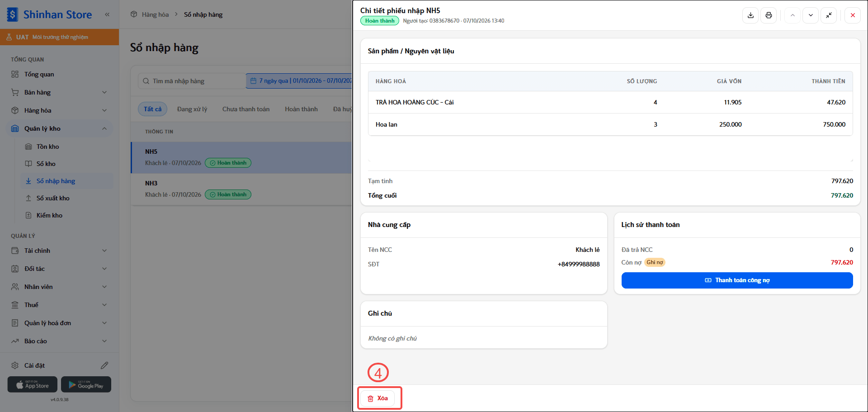The width and height of the screenshot is (868, 412).
Task: Select the NH3 receipt row
Action: [241, 189]
